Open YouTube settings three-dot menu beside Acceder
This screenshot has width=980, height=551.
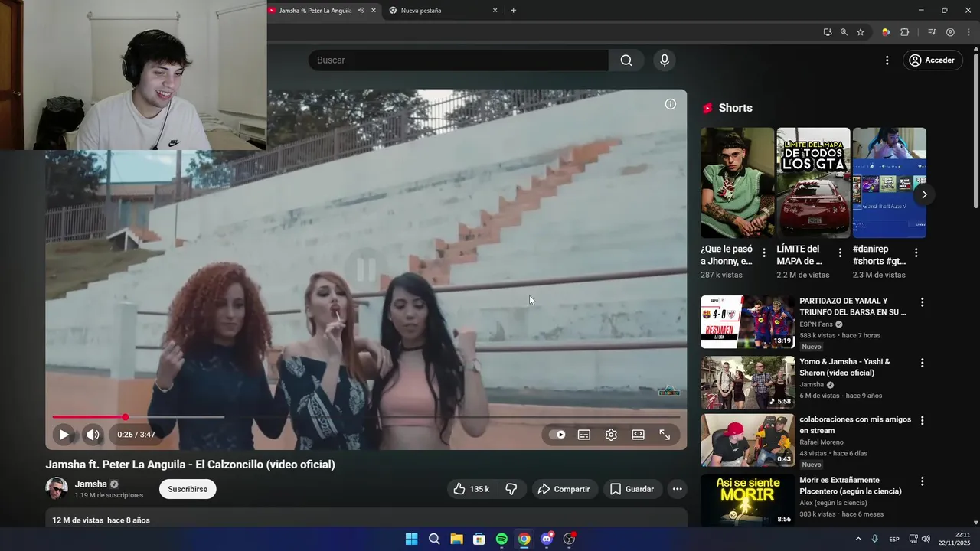tap(887, 60)
